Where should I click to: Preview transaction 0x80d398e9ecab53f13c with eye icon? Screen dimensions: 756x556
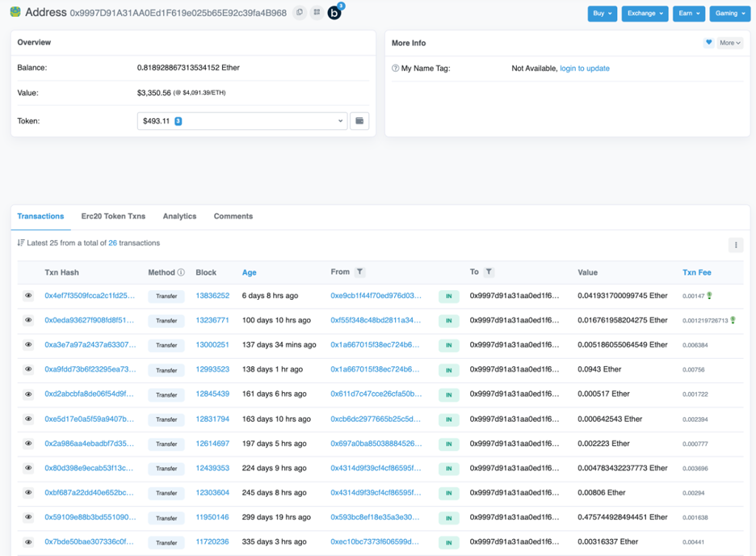(28, 468)
